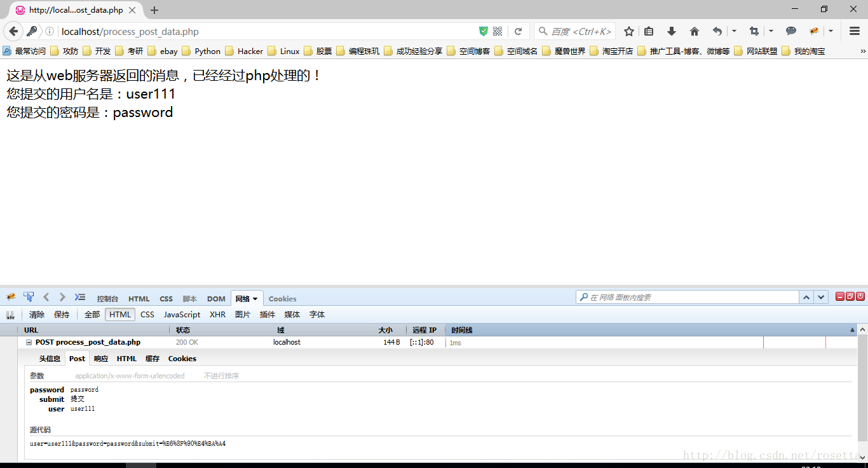Reload the page with the refresh icon
The height and width of the screenshot is (468, 868).
tap(519, 31)
